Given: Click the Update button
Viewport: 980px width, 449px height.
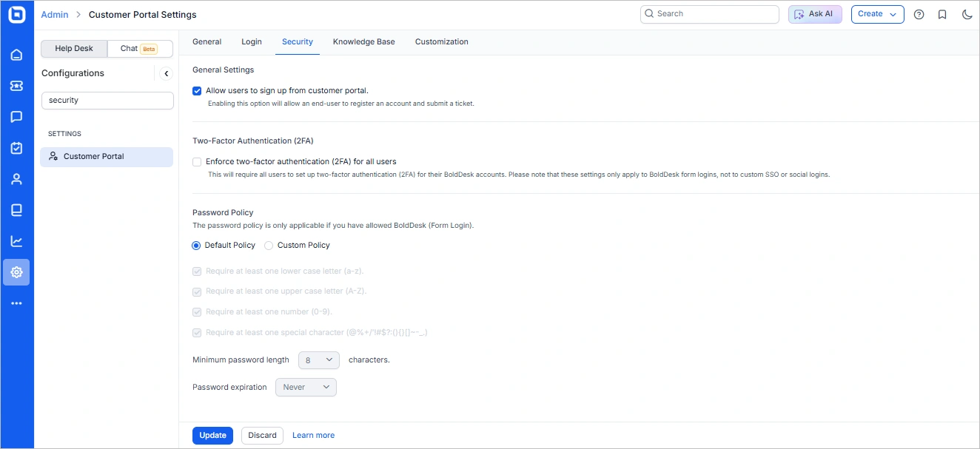Looking at the screenshot, I should (x=212, y=435).
